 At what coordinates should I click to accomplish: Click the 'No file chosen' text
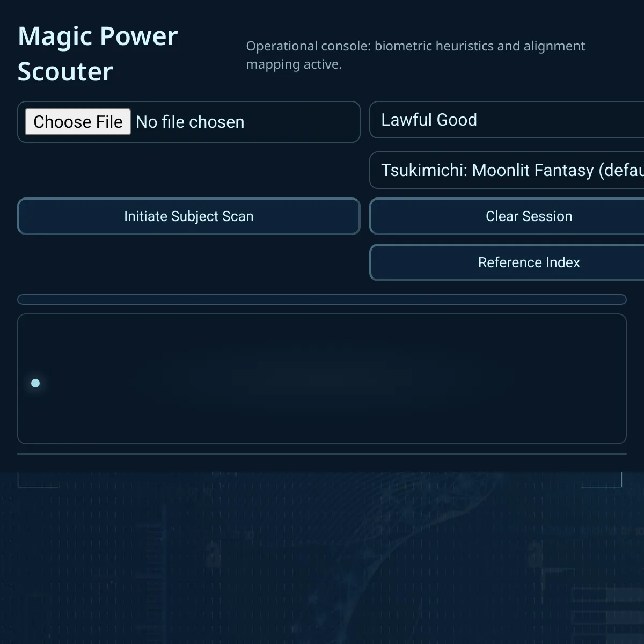coord(190,122)
